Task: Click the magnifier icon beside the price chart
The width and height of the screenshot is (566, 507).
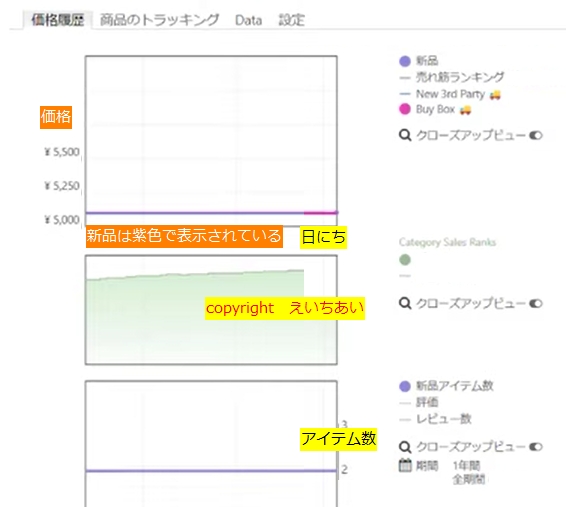Action: (x=405, y=135)
